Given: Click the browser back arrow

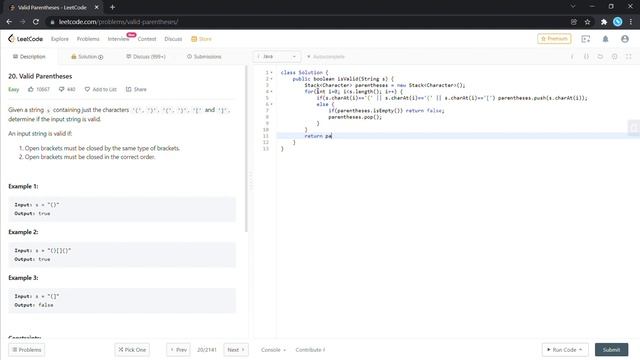Looking at the screenshot, I should (x=9, y=22).
